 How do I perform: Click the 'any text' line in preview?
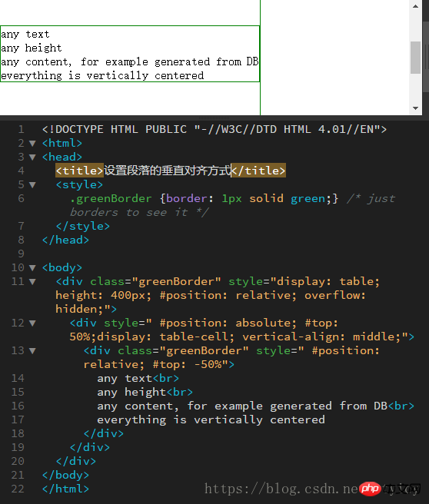point(25,34)
